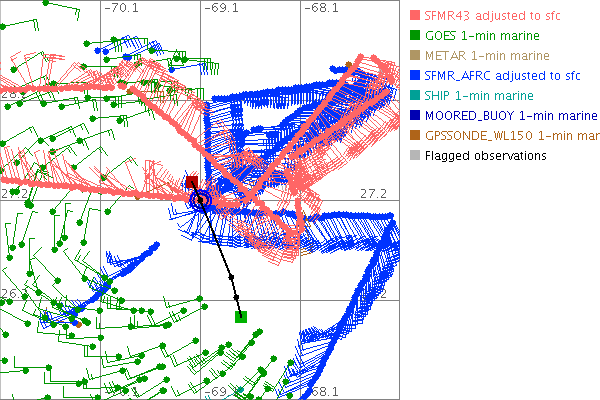
Task: Click the pink SFMR43 legend swatch
Action: point(414,15)
